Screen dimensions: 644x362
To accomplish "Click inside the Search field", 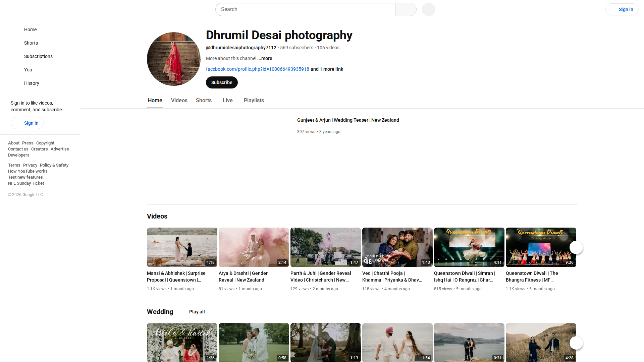I will (x=305, y=9).
